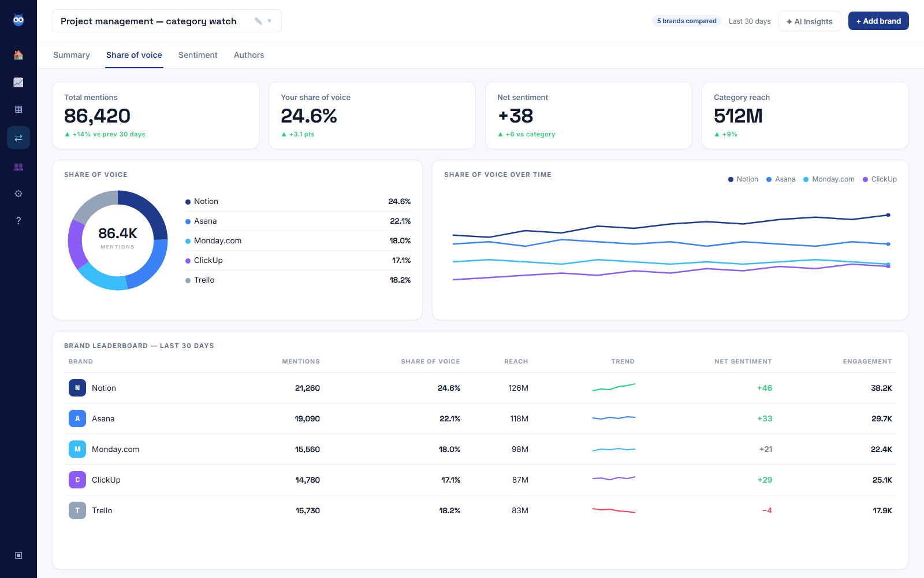Toggle Monday.com series in the chart legend
924x578 pixels.
829,179
